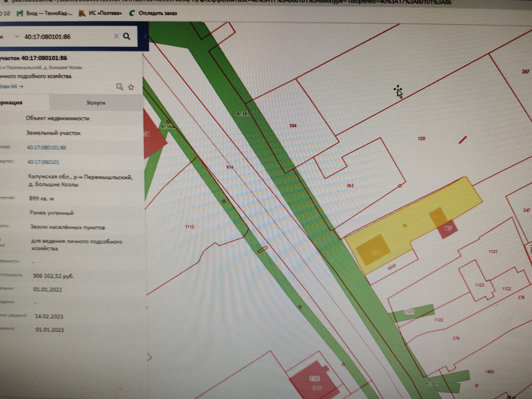Select parcel 120 on the map
The image size is (532, 399).
(421, 139)
